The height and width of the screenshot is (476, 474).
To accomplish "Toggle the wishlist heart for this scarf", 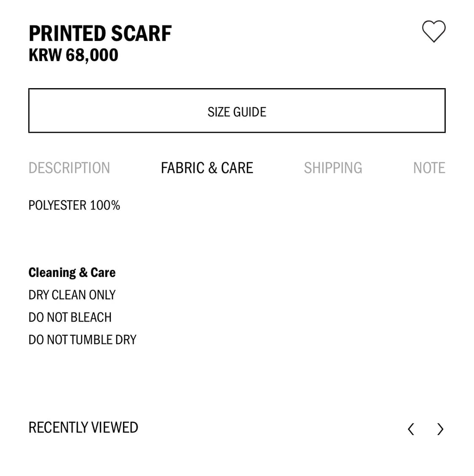I will click(434, 31).
